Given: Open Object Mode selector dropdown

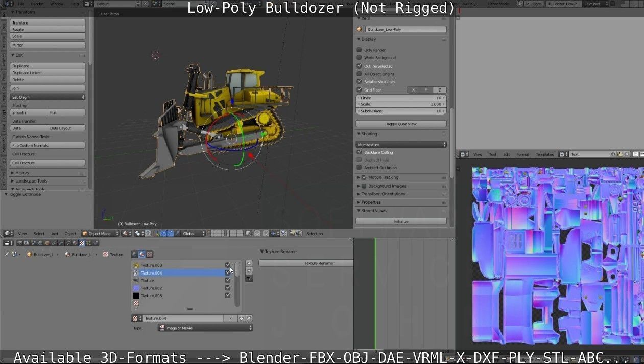Looking at the screenshot, I should [100, 233].
